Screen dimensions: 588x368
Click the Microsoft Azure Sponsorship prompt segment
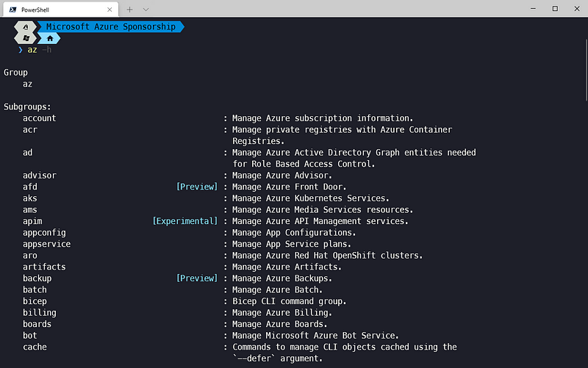tap(111, 26)
